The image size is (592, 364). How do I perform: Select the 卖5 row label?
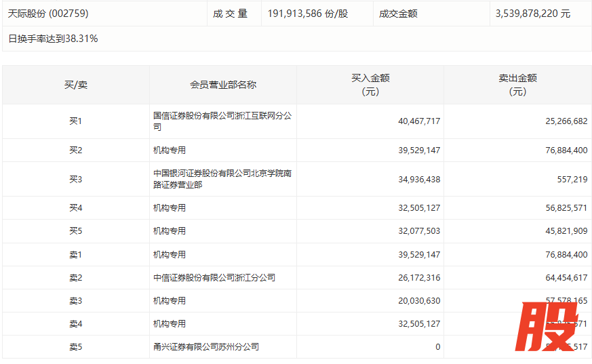pyautogui.click(x=76, y=347)
